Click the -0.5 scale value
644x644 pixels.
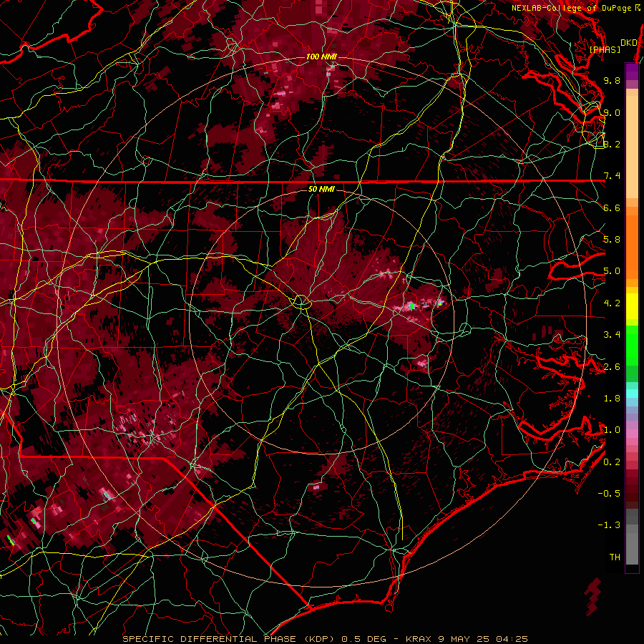(609, 494)
